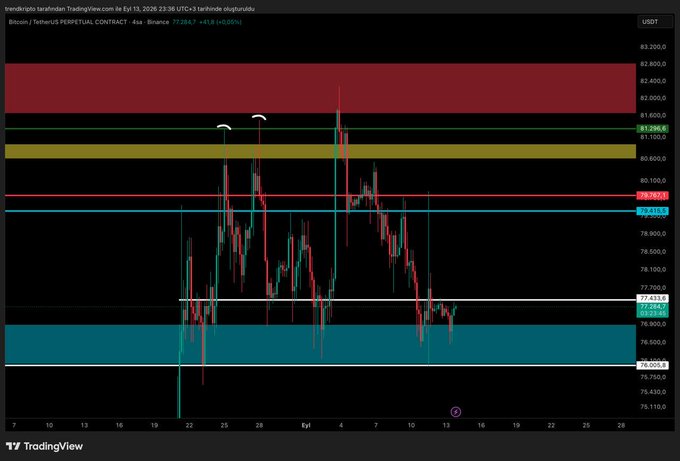This screenshot has height=461, width=680.
Task: Click the 75.110,0 price axis value
Action: tap(653, 407)
